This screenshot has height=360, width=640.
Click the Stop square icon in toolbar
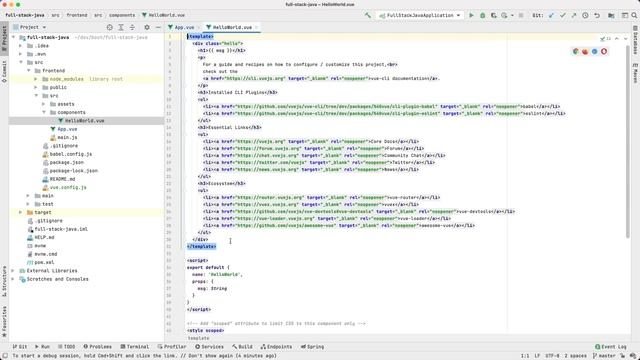pyautogui.click(x=521, y=15)
